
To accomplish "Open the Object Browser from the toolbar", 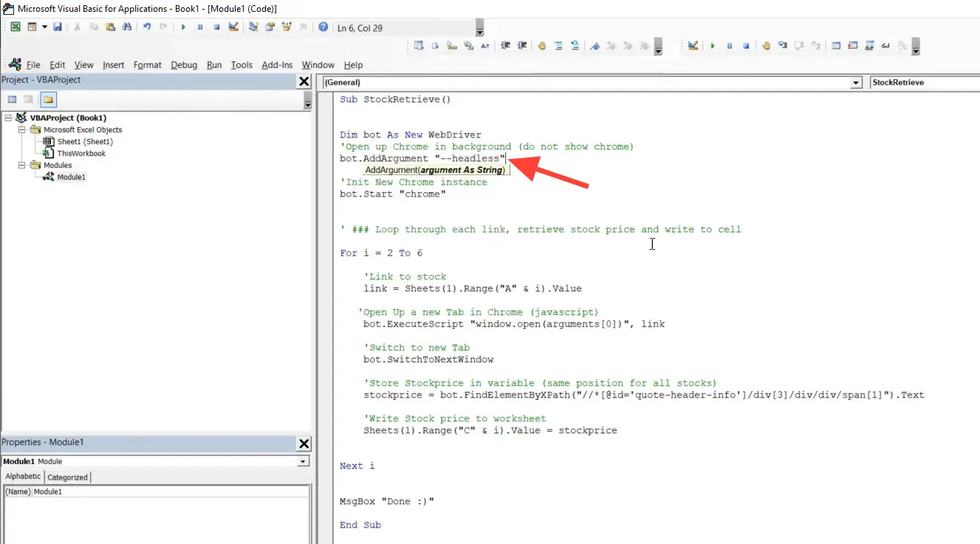I will pyautogui.click(x=287, y=27).
